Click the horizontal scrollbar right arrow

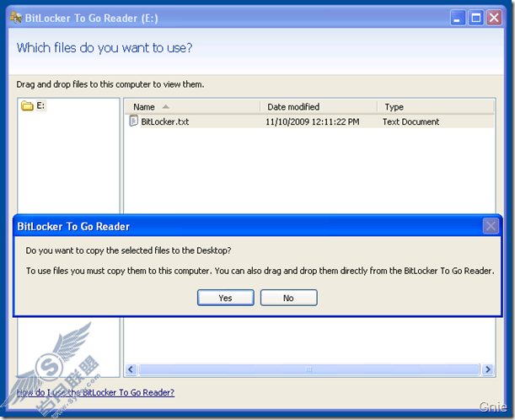tap(488, 369)
